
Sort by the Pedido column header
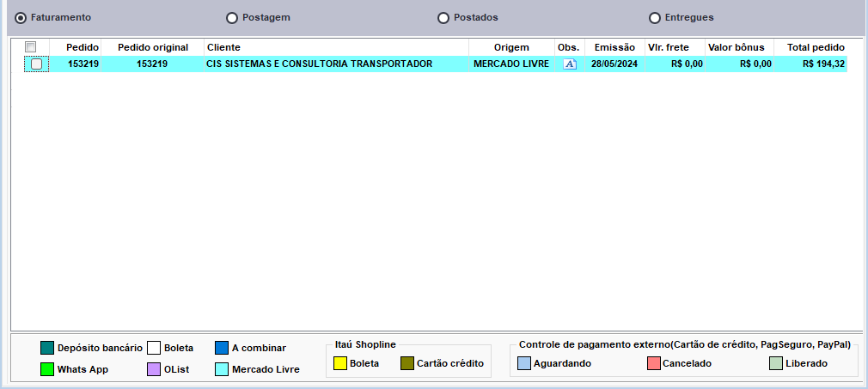tap(83, 47)
